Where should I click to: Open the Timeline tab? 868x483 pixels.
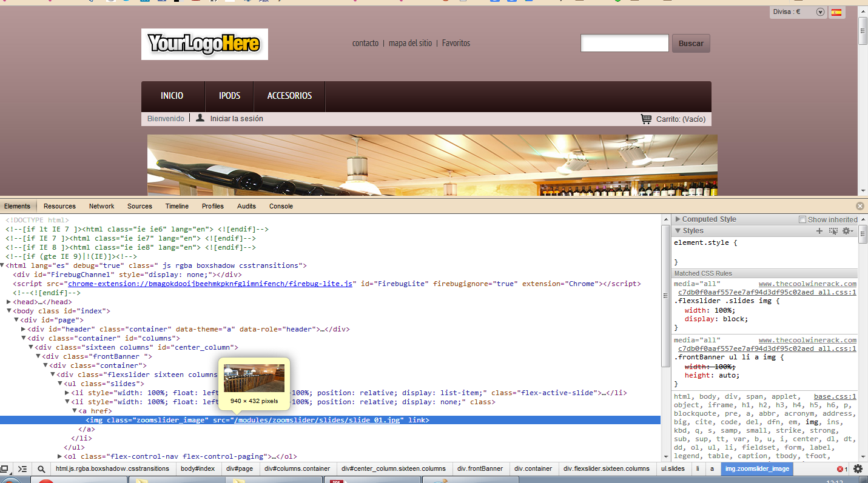pyautogui.click(x=177, y=206)
